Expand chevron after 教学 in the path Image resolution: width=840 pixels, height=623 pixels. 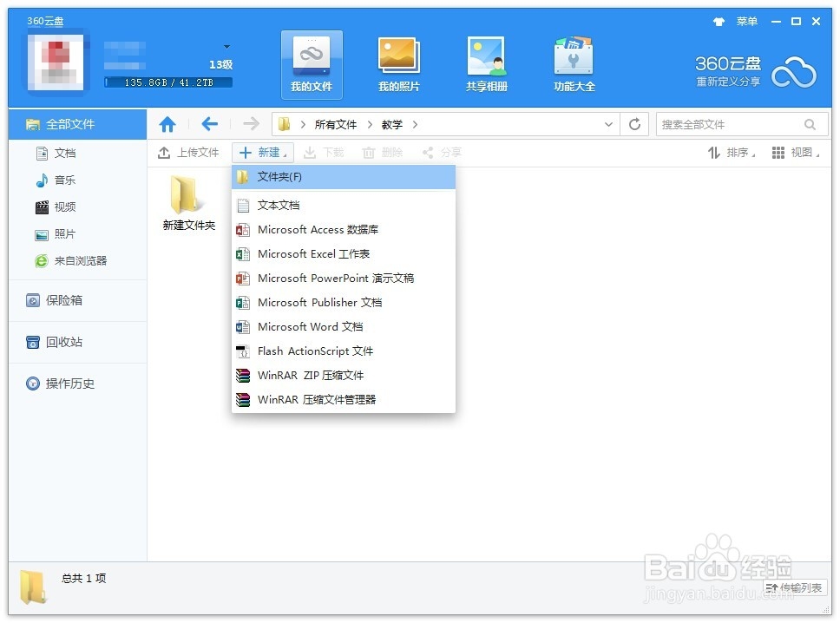click(415, 125)
